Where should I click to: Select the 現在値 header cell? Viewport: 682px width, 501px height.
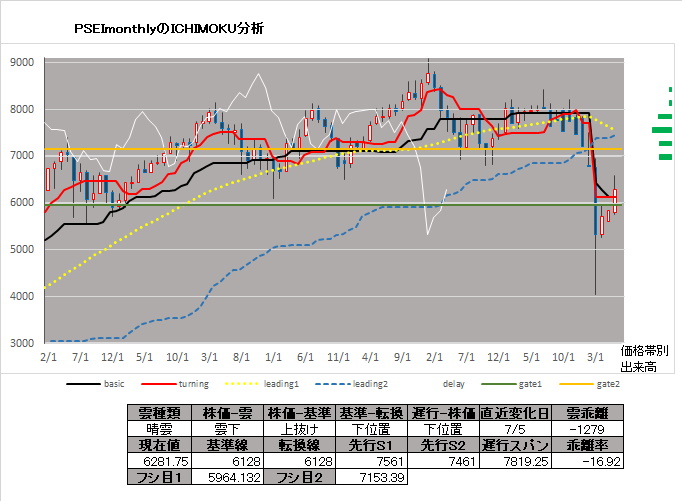pyautogui.click(x=160, y=445)
